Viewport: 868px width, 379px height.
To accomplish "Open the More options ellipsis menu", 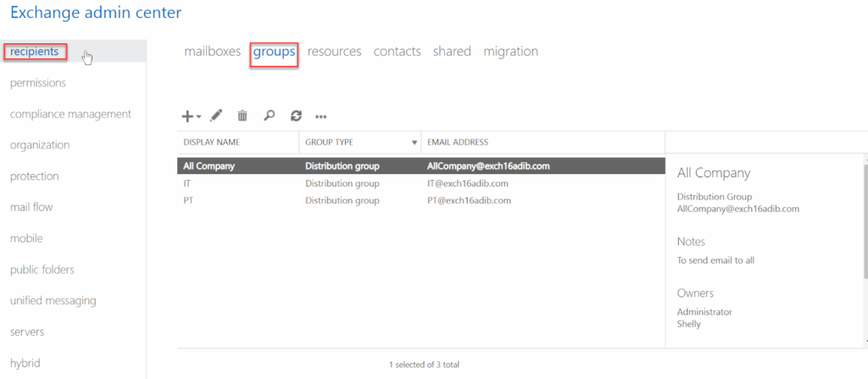I will coord(321,117).
